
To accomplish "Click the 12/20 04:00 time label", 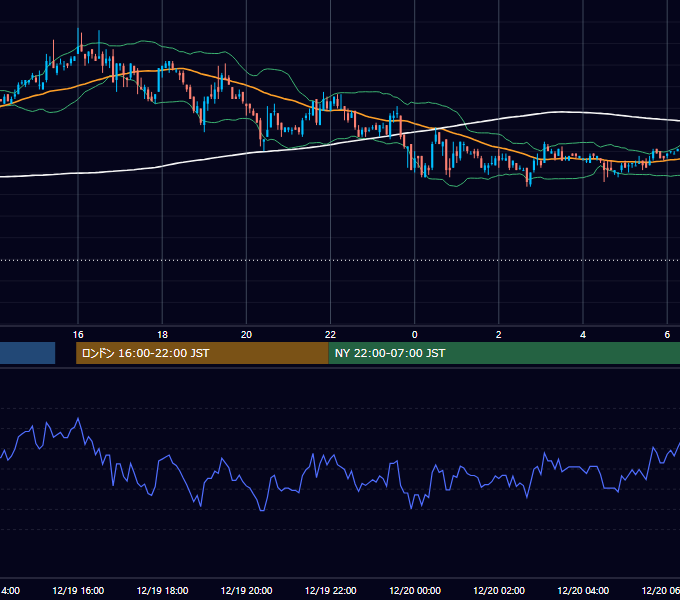I will (583, 590).
